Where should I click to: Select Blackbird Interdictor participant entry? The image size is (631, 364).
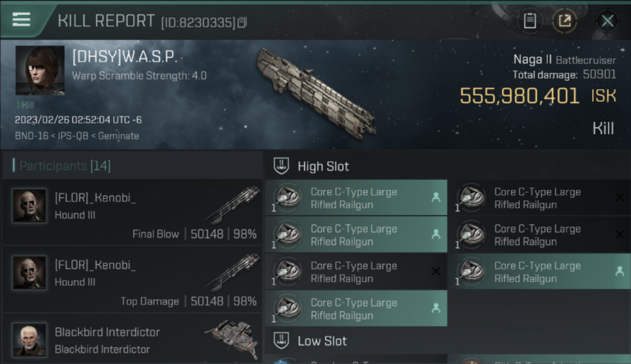tap(132, 340)
